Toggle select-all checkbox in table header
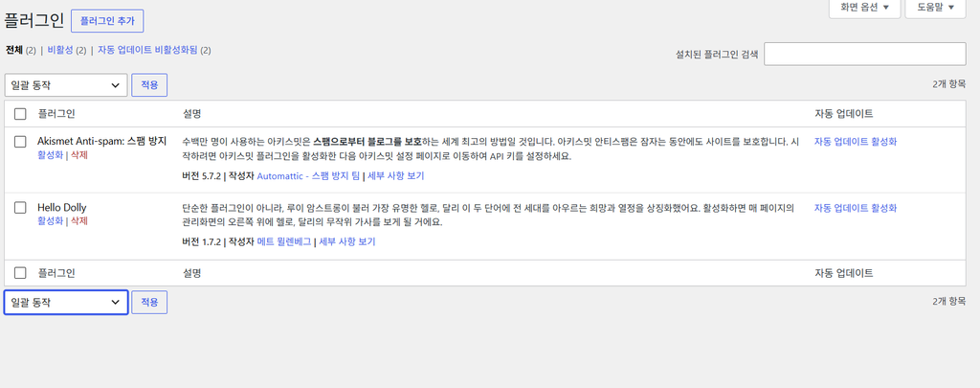The height and width of the screenshot is (388, 980). pos(20,114)
